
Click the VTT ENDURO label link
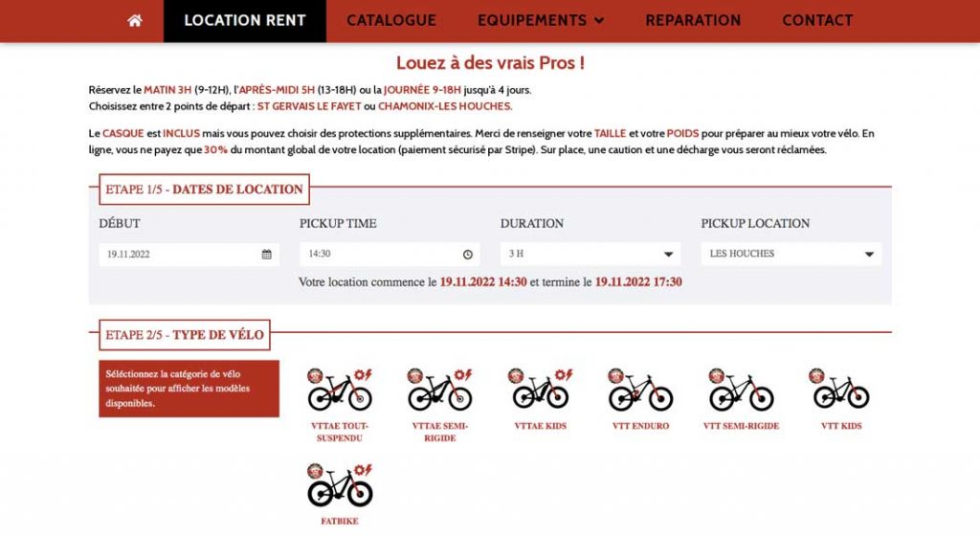(640, 426)
